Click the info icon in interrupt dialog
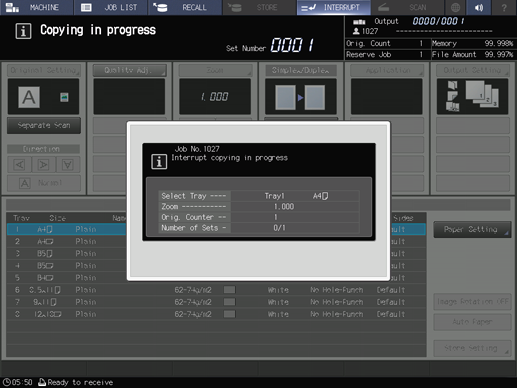 [159, 162]
